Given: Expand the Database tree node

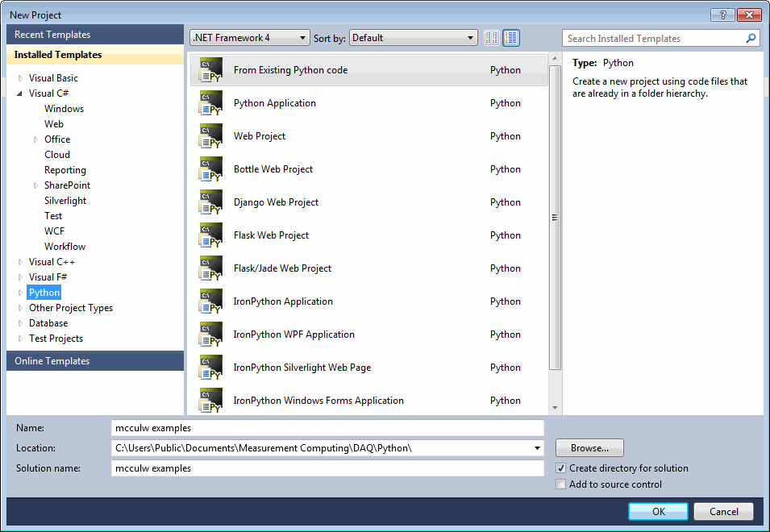Looking at the screenshot, I should (x=20, y=323).
